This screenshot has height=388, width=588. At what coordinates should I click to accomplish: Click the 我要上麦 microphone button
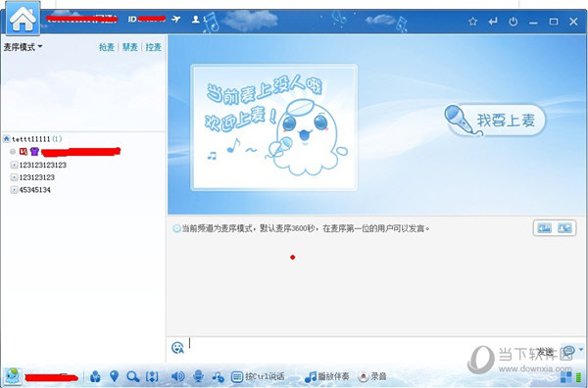click(495, 120)
